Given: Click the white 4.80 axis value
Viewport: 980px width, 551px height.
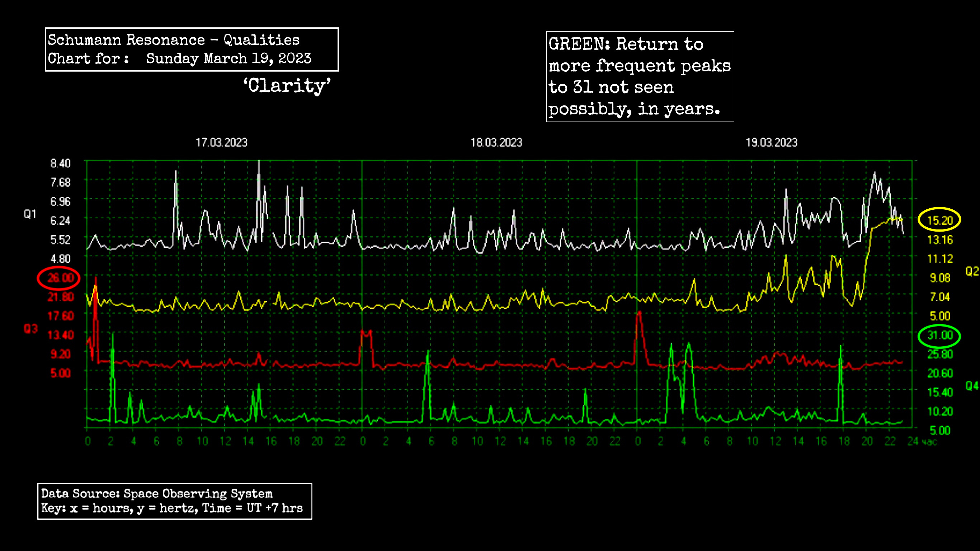Looking at the screenshot, I should [x=61, y=259].
